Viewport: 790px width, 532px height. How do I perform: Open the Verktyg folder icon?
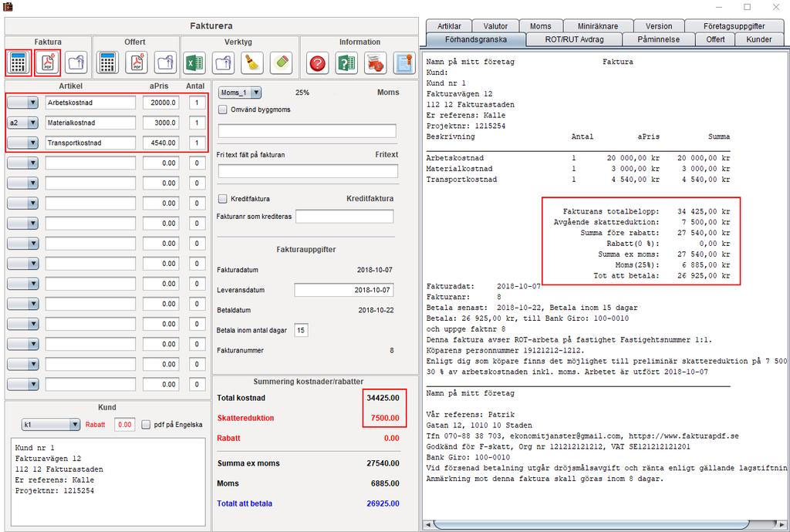223,63
